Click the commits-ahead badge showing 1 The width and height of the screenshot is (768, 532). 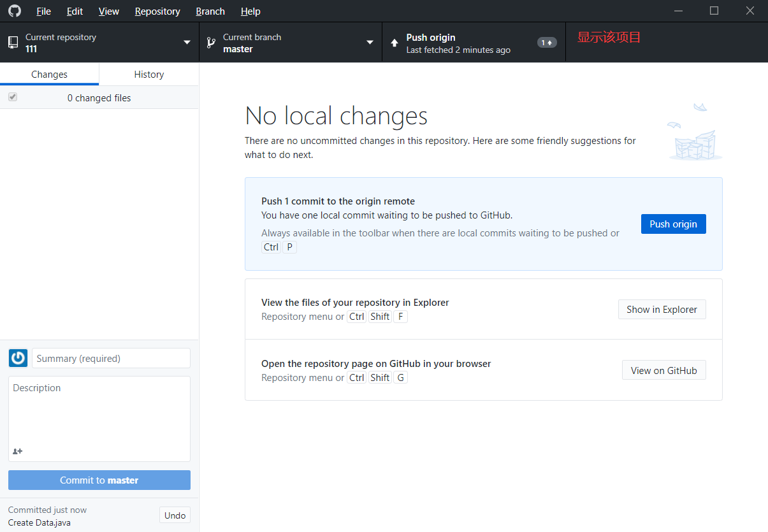click(x=547, y=42)
